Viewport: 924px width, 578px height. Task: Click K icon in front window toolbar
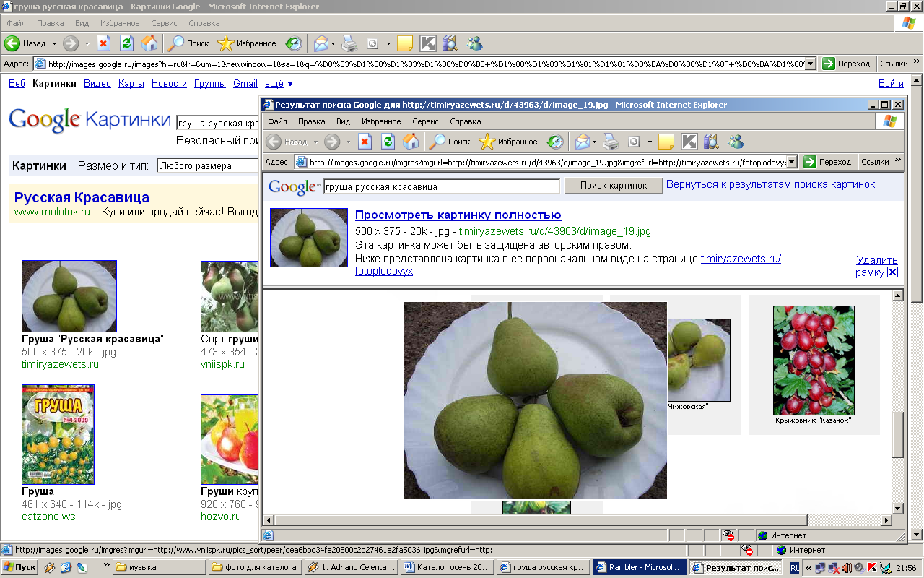[x=689, y=142]
